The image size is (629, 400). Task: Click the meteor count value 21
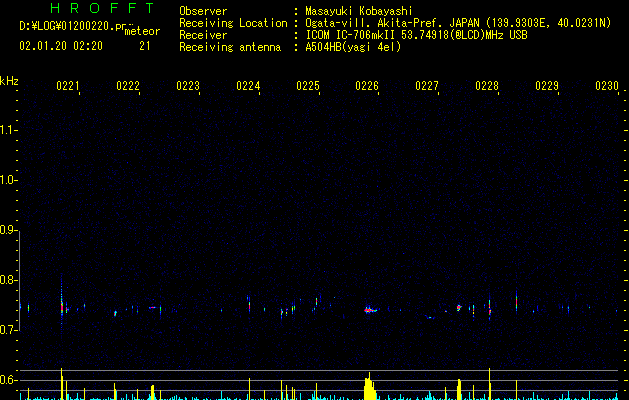(145, 46)
